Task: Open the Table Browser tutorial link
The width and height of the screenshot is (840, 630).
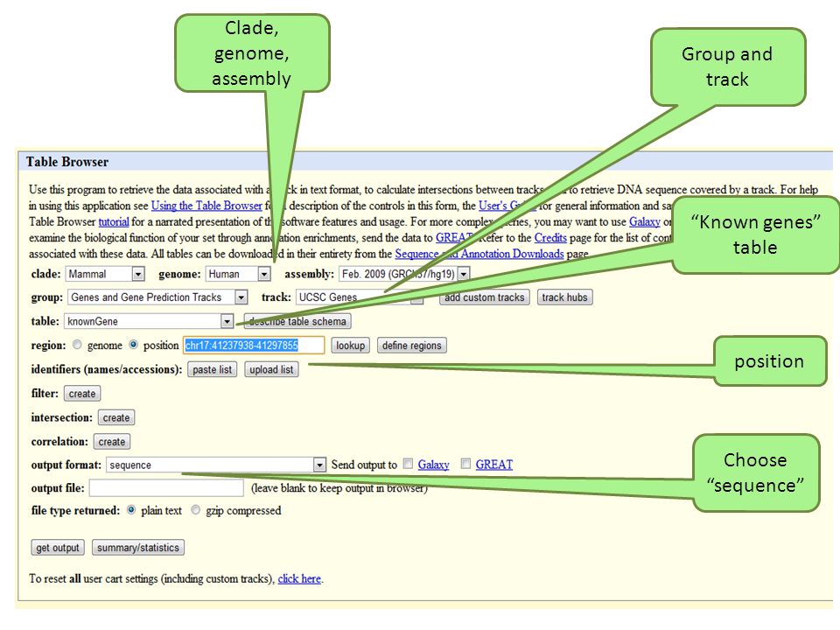Action: coord(114,221)
